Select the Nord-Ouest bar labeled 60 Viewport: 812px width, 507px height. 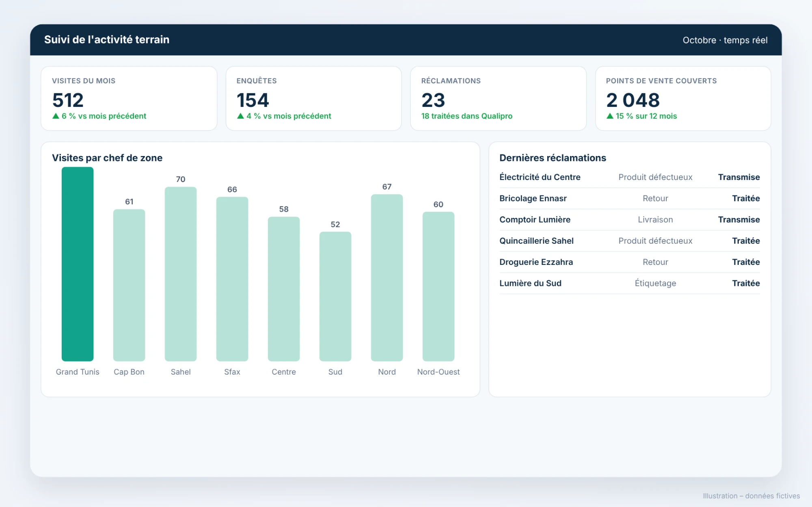point(438,286)
